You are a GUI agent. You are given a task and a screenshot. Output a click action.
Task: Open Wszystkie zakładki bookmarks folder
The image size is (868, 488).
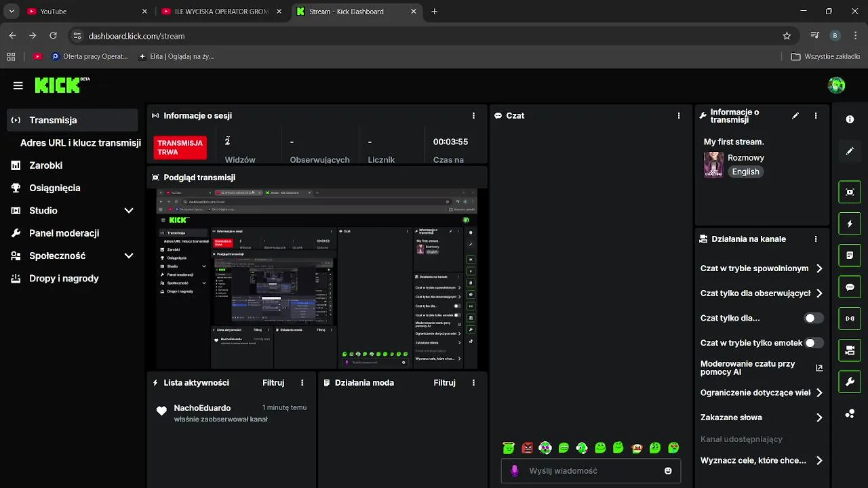pos(825,57)
